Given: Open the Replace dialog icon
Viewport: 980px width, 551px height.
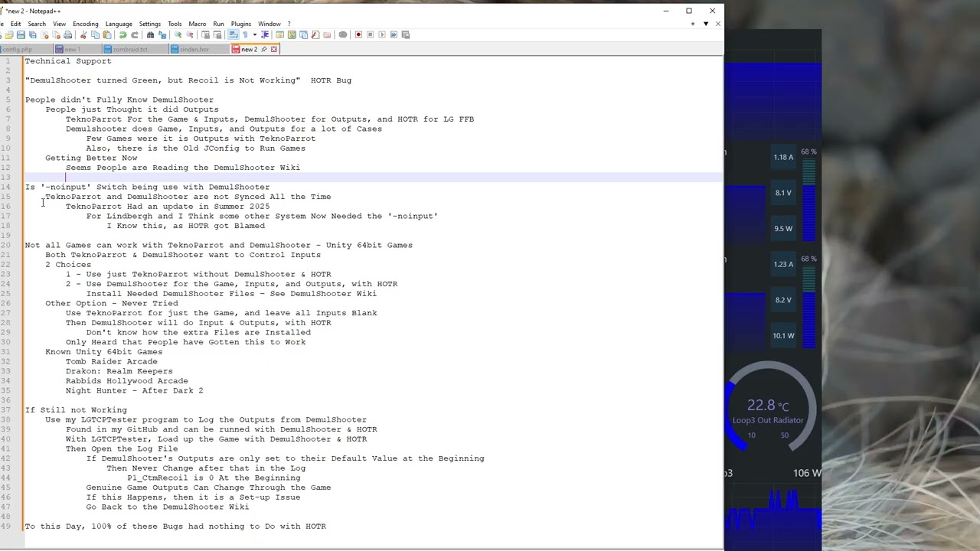Looking at the screenshot, I should point(162,34).
